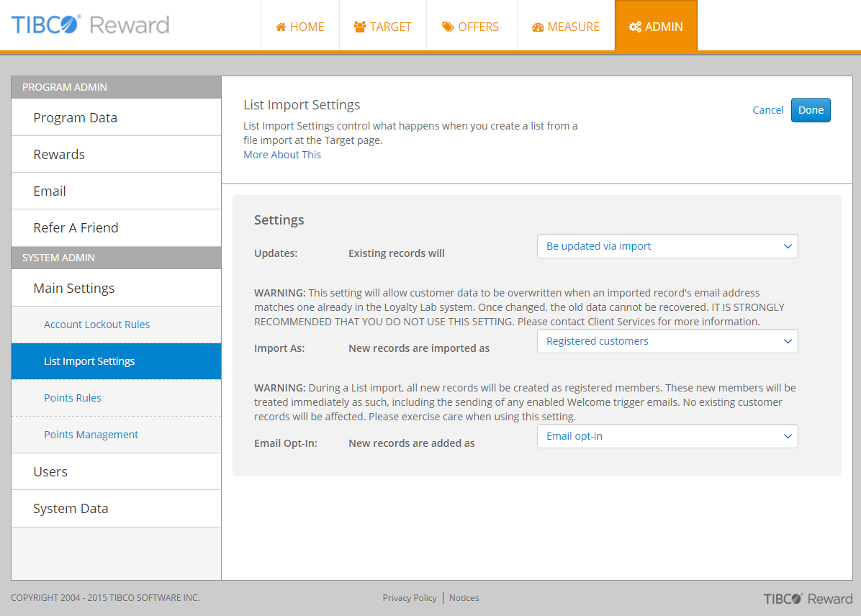Open the Email Opt-In dropdown
The height and width of the screenshot is (616, 861).
click(x=667, y=436)
